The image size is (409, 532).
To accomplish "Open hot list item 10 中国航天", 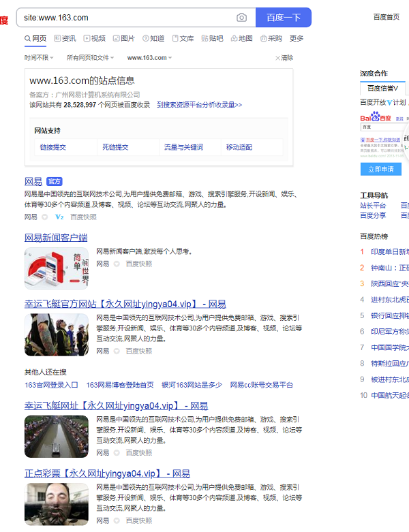I will tap(390, 395).
